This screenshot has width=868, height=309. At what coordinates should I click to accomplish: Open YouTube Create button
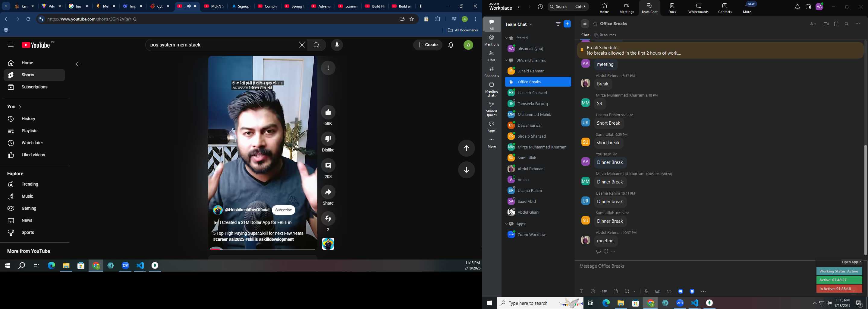pos(428,45)
